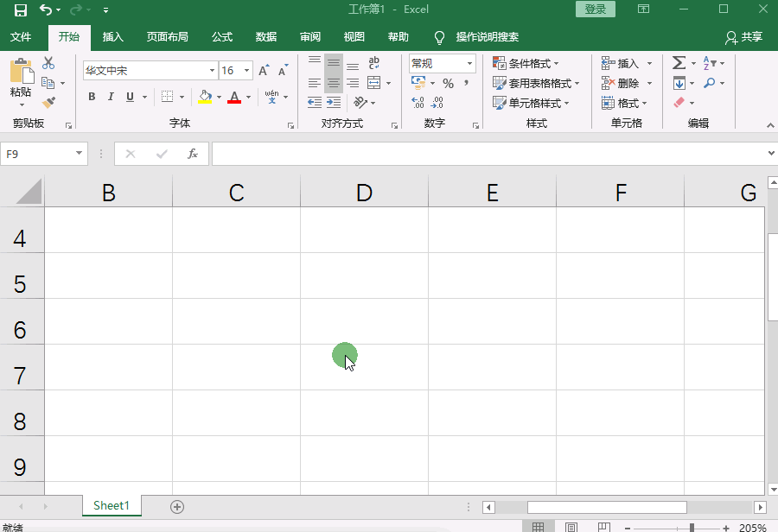This screenshot has width=778, height=532.
Task: Add a new sheet with plus button
Action: (177, 507)
